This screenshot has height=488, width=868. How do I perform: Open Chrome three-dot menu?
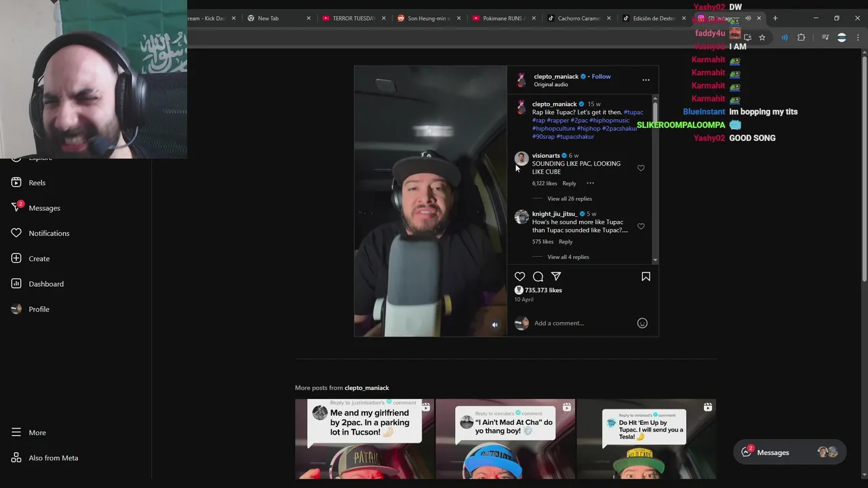[x=858, y=37]
